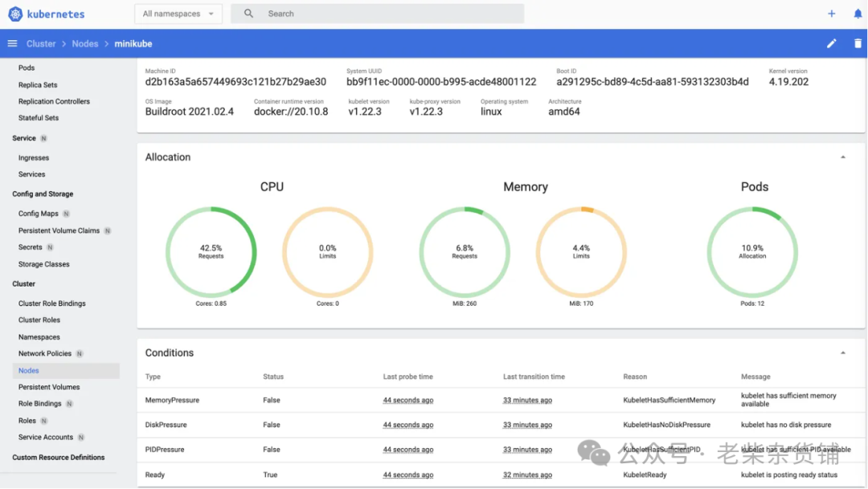Click into the Search input field
This screenshot has height=489, width=868.
point(378,14)
